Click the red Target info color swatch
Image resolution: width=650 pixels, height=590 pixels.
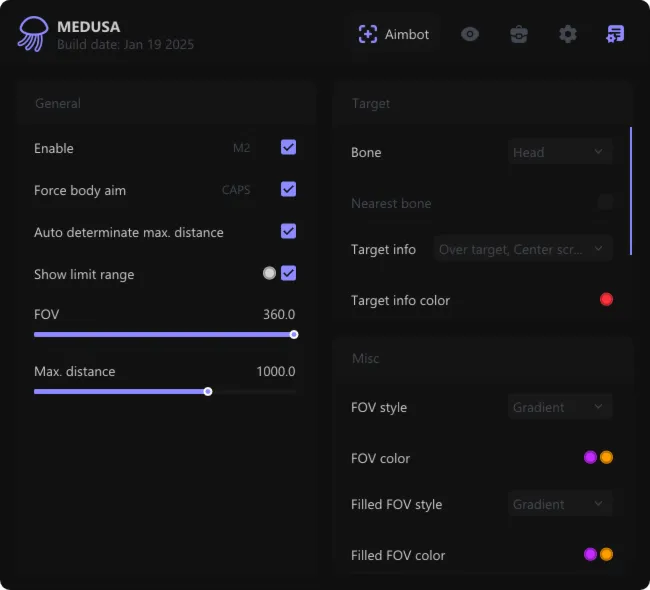tap(606, 299)
